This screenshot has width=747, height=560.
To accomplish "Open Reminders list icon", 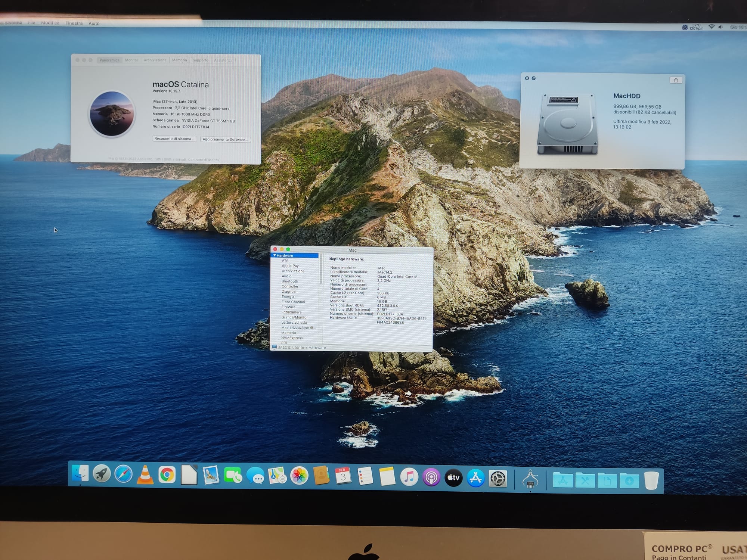I will [365, 476].
